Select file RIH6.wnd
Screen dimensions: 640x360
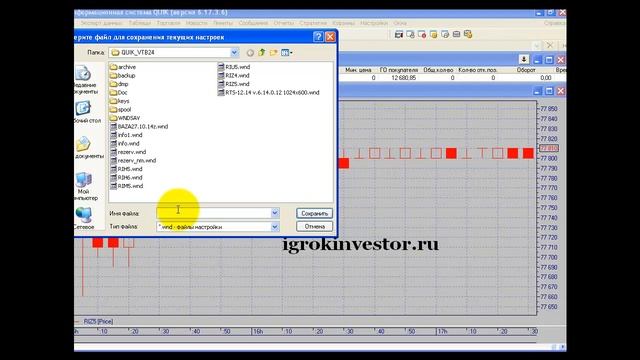point(126,178)
